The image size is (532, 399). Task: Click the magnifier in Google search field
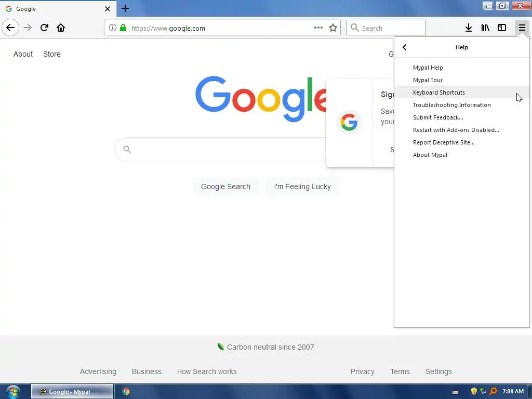(x=127, y=149)
